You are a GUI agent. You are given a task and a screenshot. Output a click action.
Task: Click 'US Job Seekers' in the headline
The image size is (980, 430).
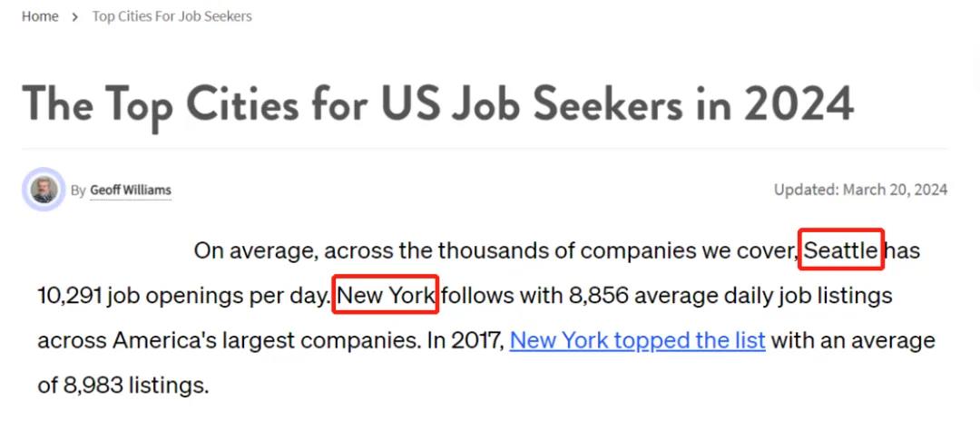531,104
